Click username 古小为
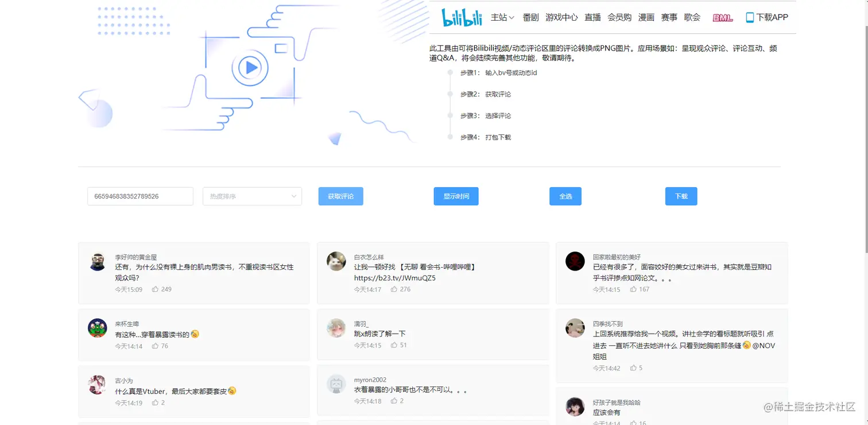 [x=124, y=381]
